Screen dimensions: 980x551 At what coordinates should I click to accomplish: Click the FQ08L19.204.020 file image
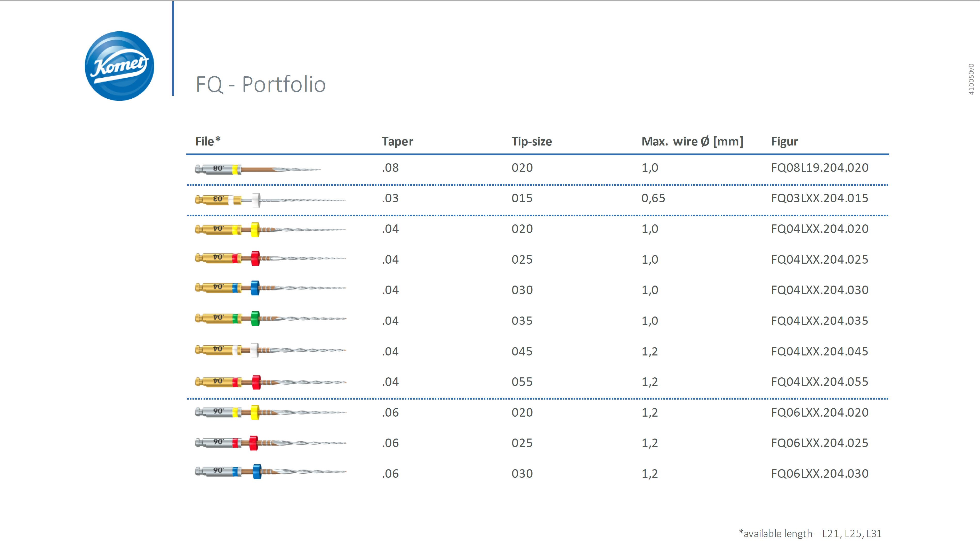click(258, 169)
